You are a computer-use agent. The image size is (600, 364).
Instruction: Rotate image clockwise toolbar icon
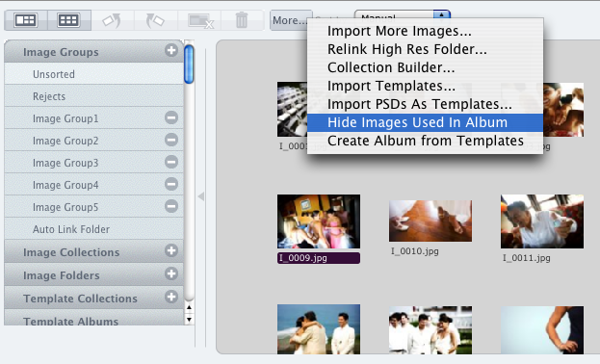[155, 20]
